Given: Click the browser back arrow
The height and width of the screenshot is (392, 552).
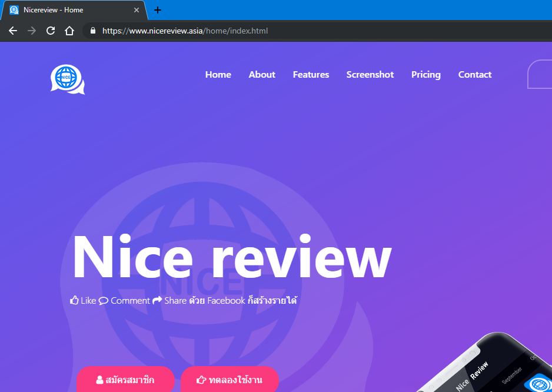Looking at the screenshot, I should [x=13, y=31].
